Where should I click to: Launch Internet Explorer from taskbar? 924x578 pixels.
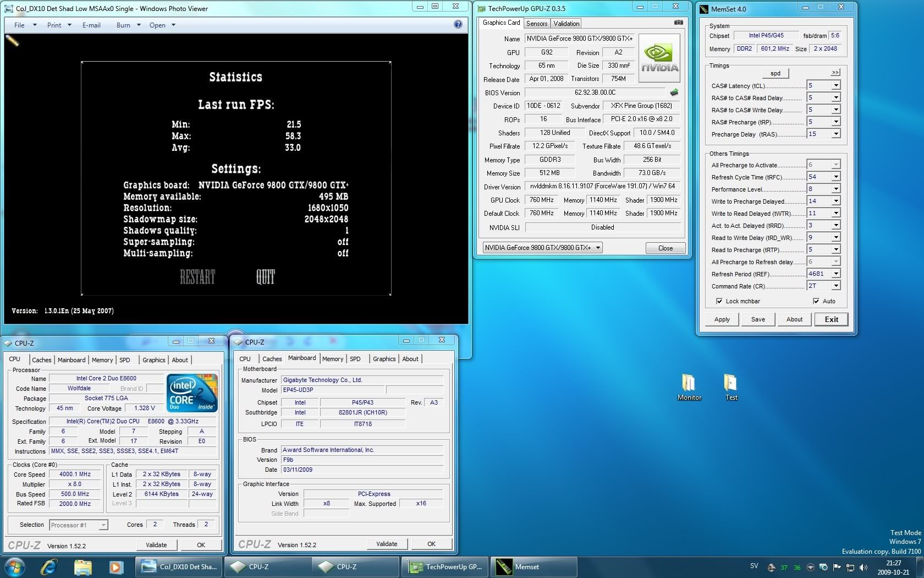click(x=49, y=566)
